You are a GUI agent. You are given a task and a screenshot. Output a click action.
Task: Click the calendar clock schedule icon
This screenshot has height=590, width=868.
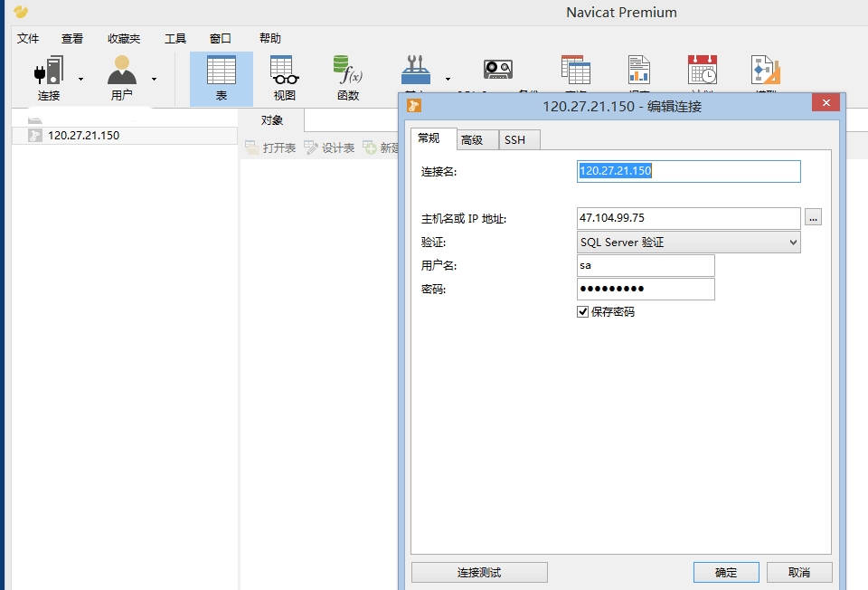tap(703, 71)
